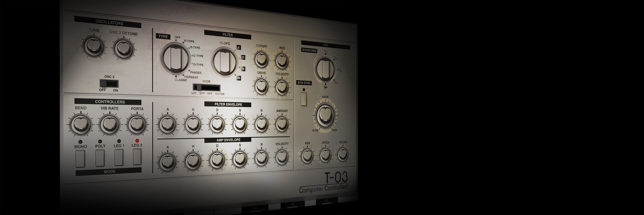Screen dimensions: 644x215
Task: Adjust the LFO PITCH knob
Action: 325,155
